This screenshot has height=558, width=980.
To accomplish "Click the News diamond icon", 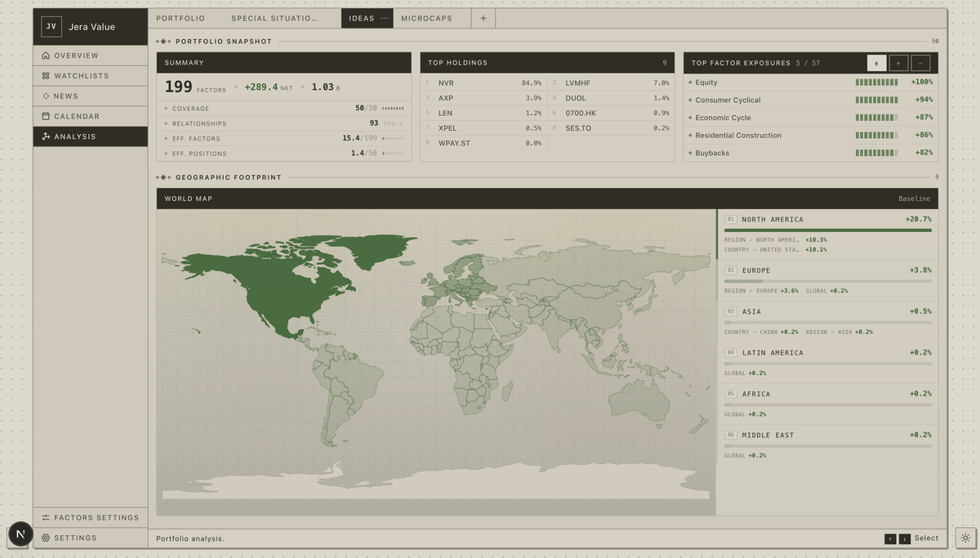I will [46, 96].
